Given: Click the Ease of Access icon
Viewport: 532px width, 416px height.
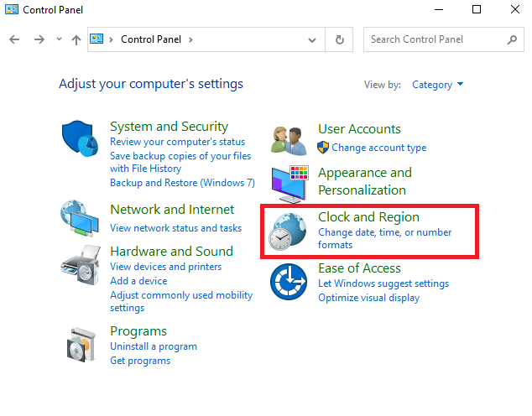Looking at the screenshot, I should tap(289, 283).
